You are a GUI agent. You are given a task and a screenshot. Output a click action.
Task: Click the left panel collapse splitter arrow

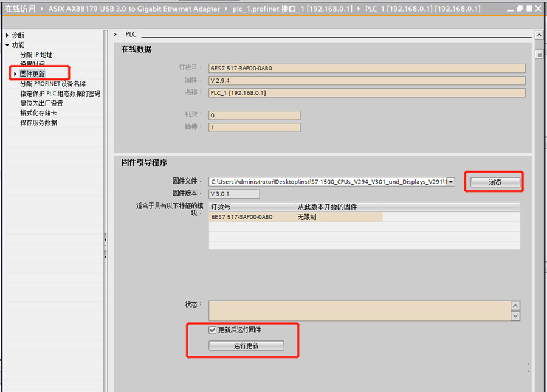pos(105,240)
